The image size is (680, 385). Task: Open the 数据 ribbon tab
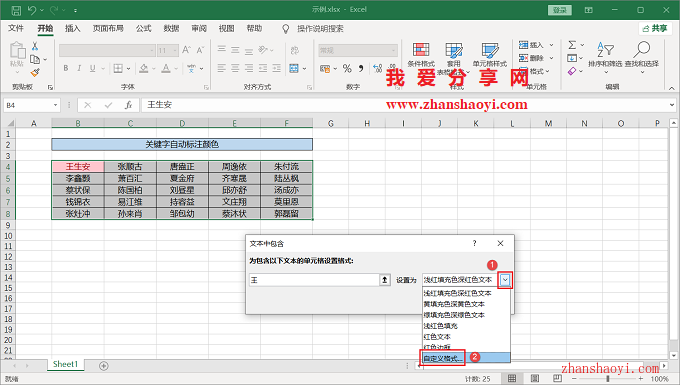tap(171, 29)
